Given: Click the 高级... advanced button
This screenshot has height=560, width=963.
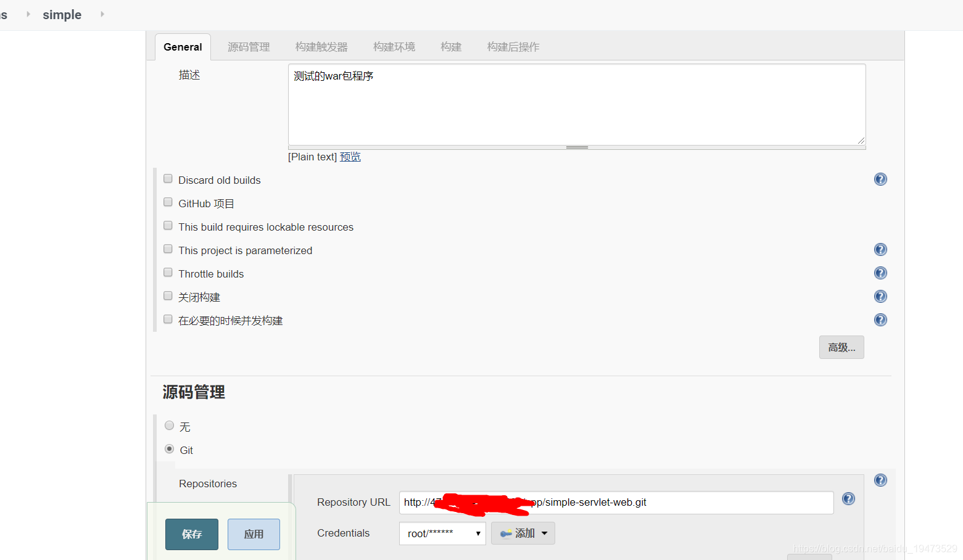Looking at the screenshot, I should pos(841,347).
